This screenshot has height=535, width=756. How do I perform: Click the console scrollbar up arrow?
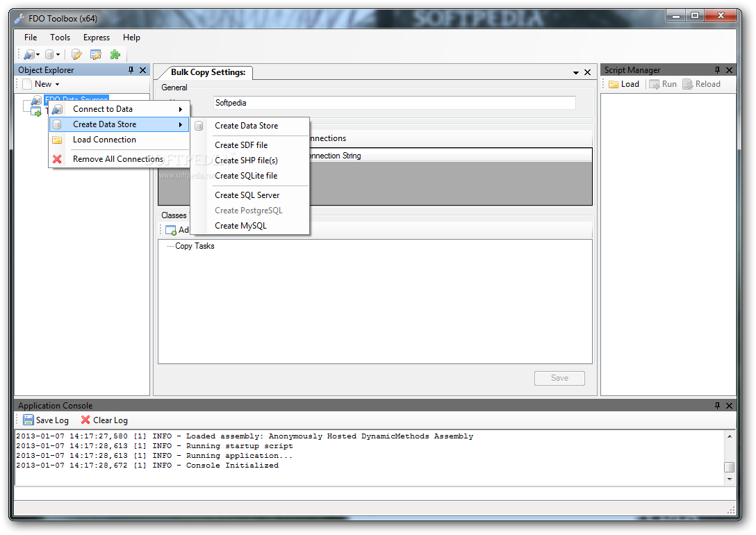coord(730,436)
